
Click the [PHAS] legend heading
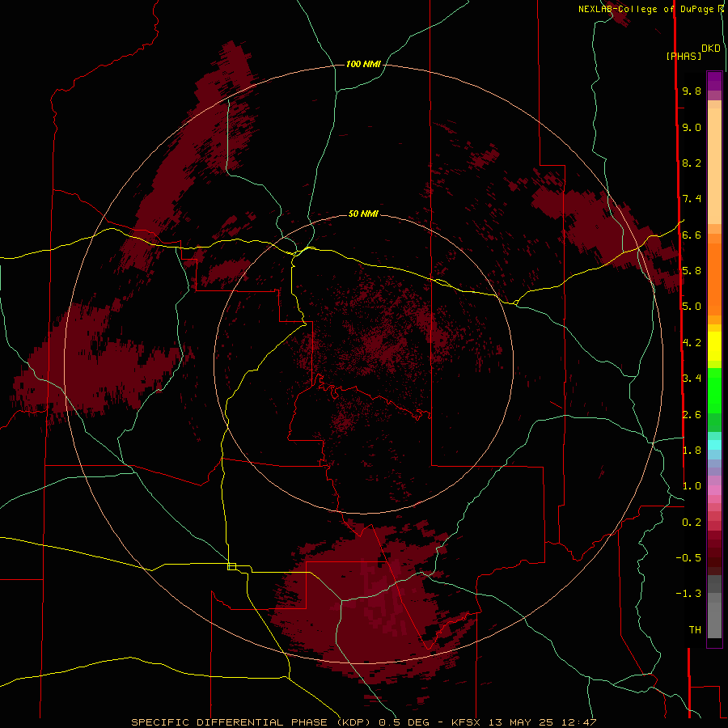click(684, 56)
